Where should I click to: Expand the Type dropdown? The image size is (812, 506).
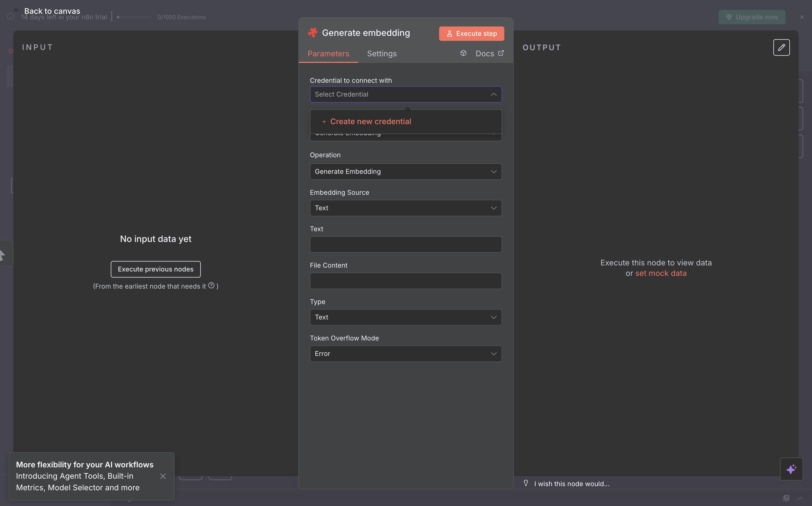coord(406,317)
